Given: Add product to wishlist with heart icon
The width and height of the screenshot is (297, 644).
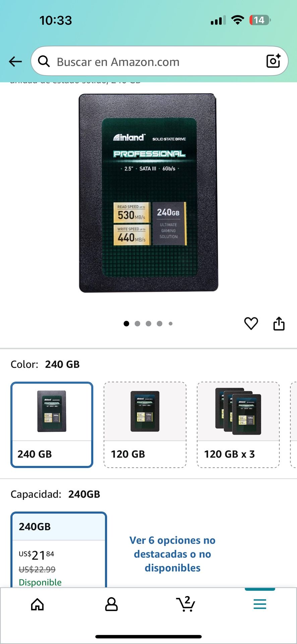Looking at the screenshot, I should (x=251, y=324).
